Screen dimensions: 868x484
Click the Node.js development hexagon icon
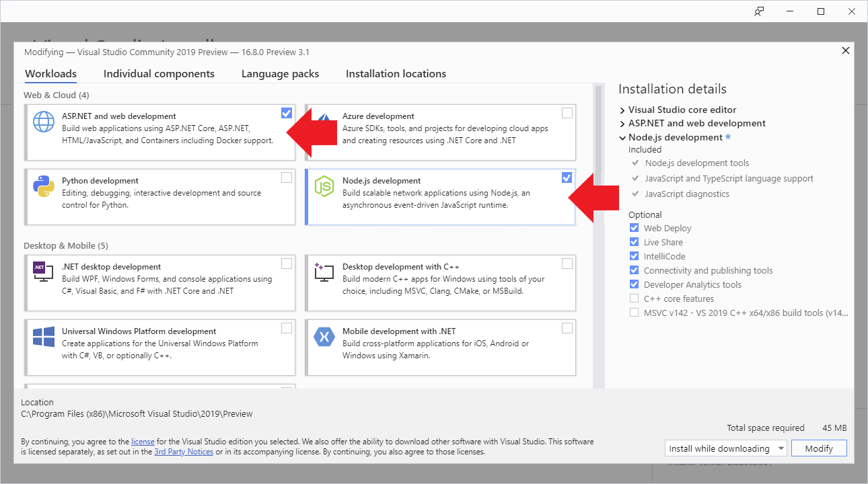[x=324, y=186]
